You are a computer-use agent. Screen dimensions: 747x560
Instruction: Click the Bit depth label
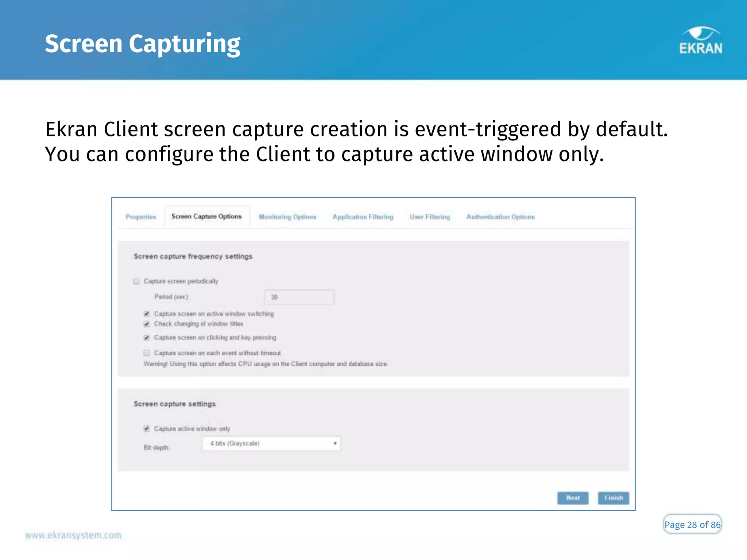pos(156,447)
